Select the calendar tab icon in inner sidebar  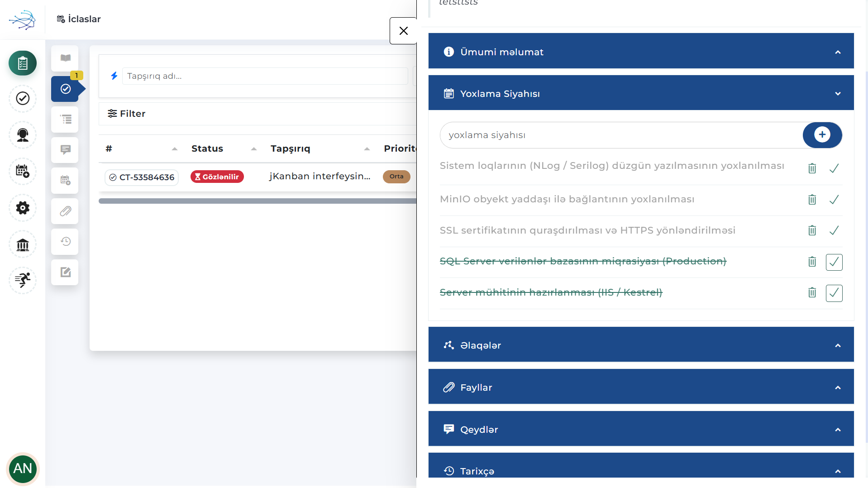[x=65, y=181]
